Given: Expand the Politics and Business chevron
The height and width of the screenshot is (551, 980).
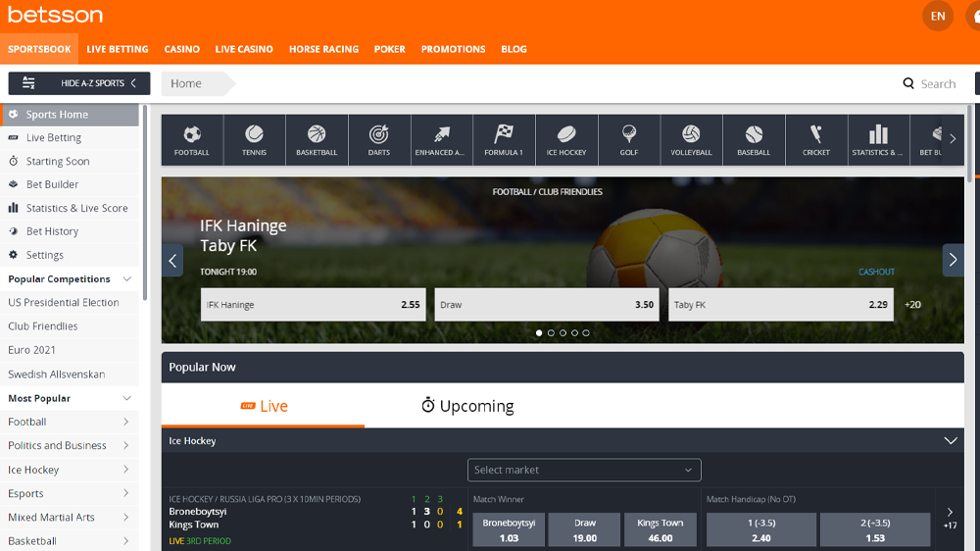Looking at the screenshot, I should coord(126,446).
